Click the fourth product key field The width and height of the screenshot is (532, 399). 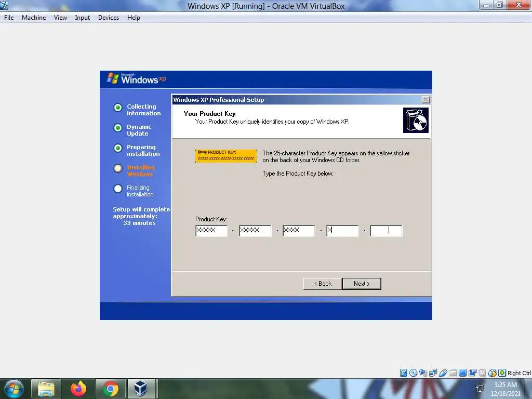coord(342,231)
